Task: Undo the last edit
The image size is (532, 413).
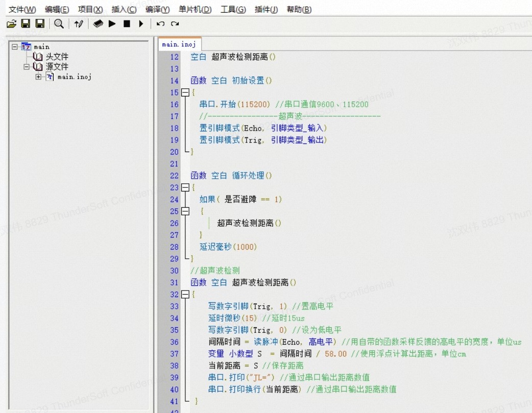Action: [160, 23]
